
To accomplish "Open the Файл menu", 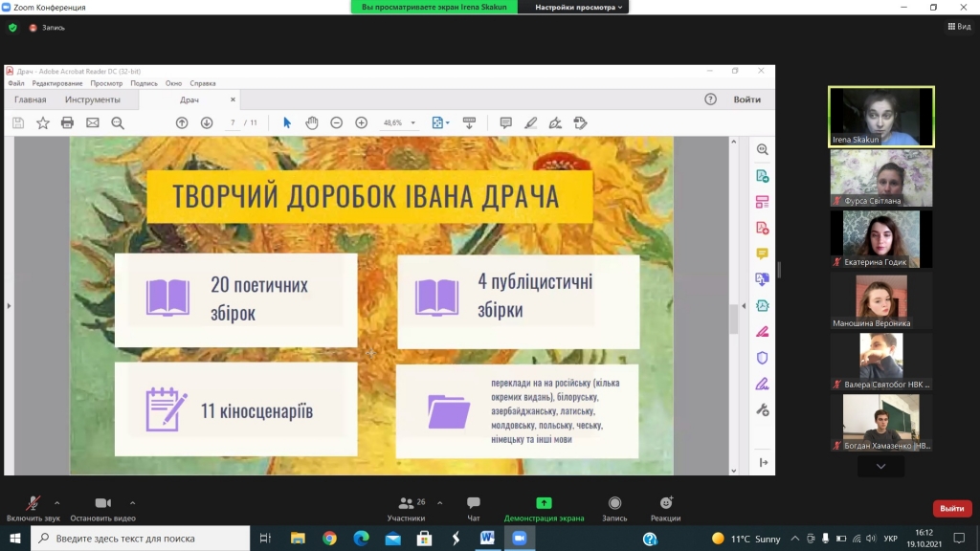I will (16, 83).
